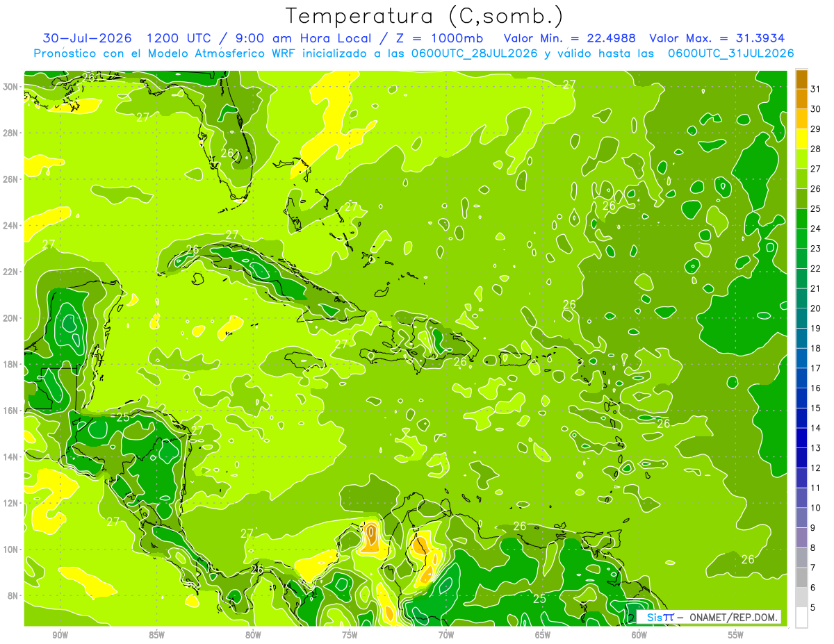The height and width of the screenshot is (644, 834).
Task: Click legend value "20" on the color scale
Action: pos(815,308)
